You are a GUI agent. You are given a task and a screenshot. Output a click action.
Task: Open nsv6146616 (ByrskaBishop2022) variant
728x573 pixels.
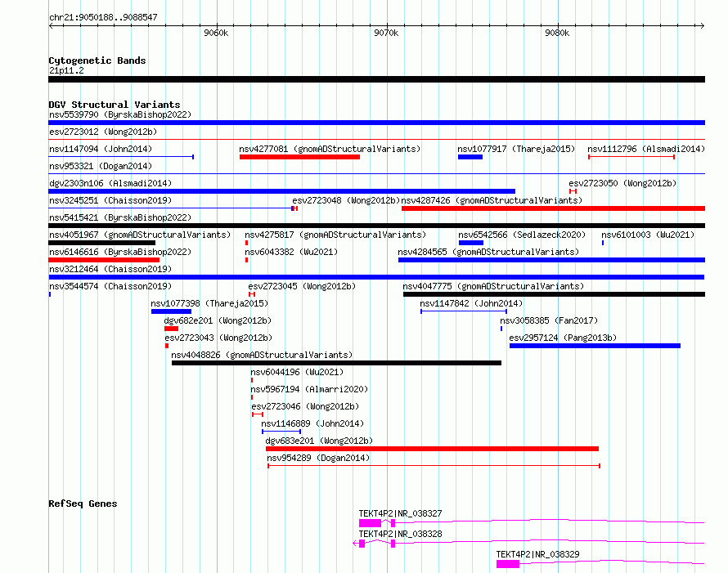[120, 252]
